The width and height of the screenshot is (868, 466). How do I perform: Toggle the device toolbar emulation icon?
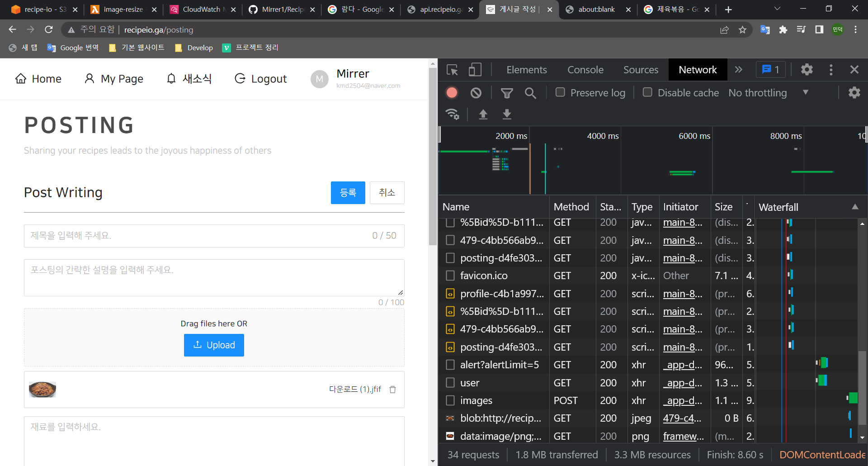[474, 70]
